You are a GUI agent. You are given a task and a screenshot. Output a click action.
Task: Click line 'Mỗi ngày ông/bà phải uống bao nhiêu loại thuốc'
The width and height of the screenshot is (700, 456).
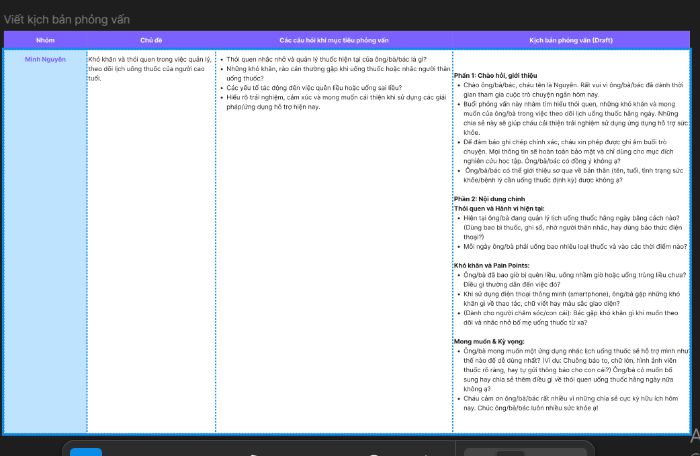pos(575,247)
